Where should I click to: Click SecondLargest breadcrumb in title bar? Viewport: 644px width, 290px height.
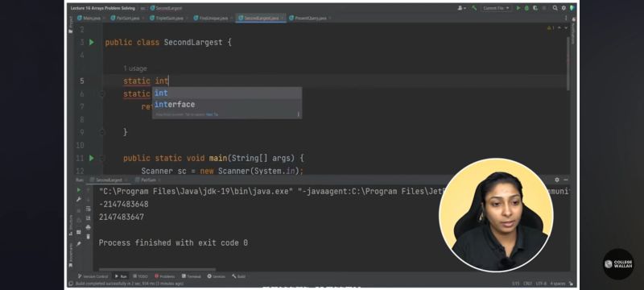167,8
